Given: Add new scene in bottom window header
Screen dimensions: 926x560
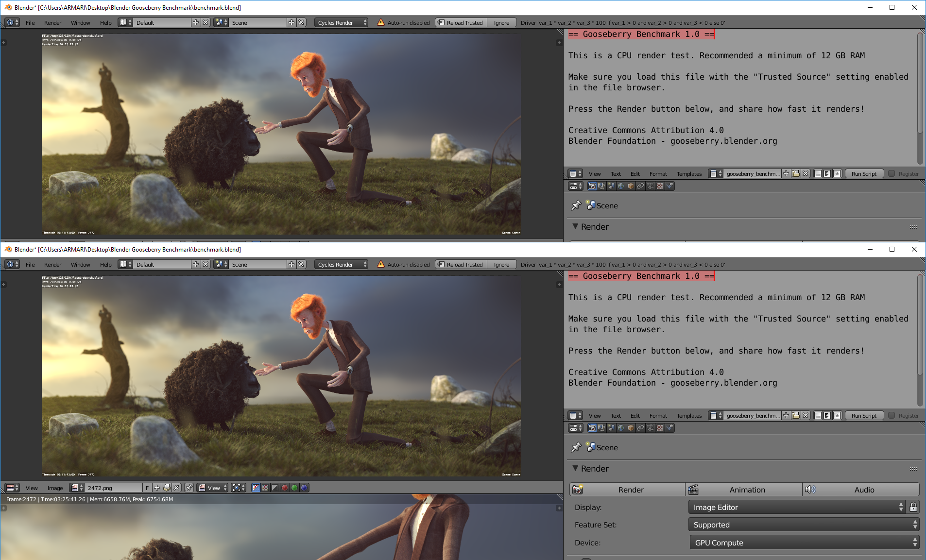Looking at the screenshot, I should click(292, 264).
